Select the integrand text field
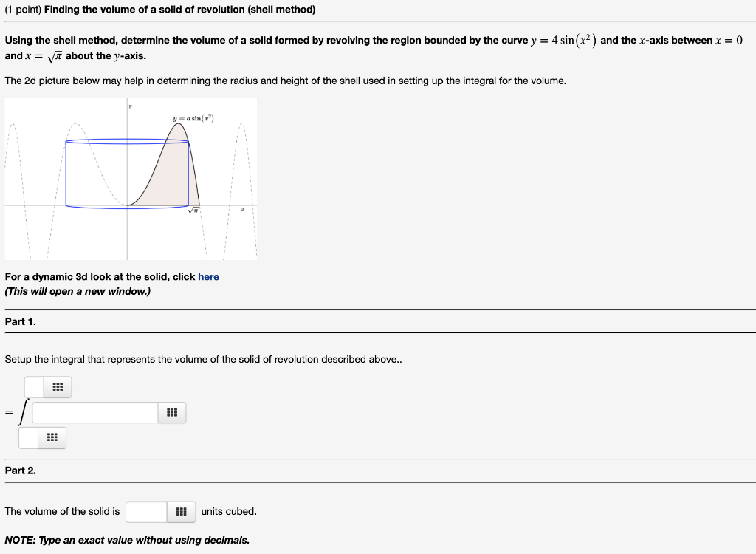 pyautogui.click(x=96, y=412)
